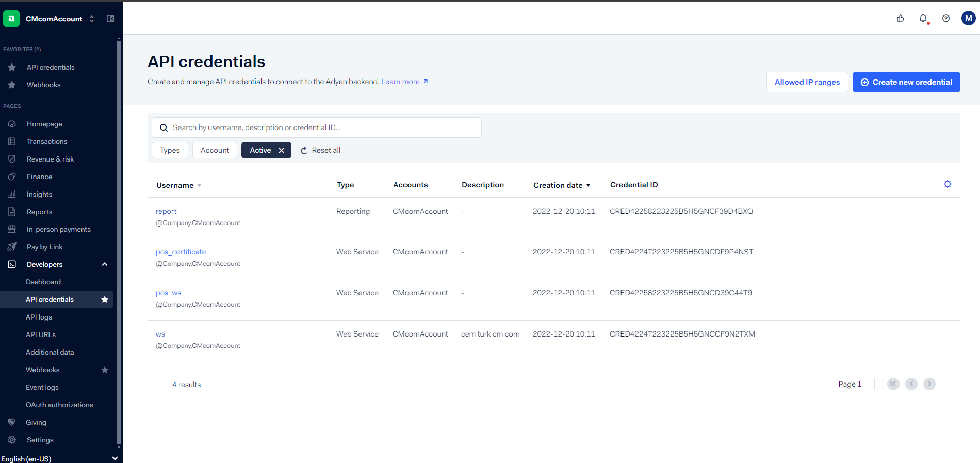
Task: Open the ws credential link
Action: (160, 334)
